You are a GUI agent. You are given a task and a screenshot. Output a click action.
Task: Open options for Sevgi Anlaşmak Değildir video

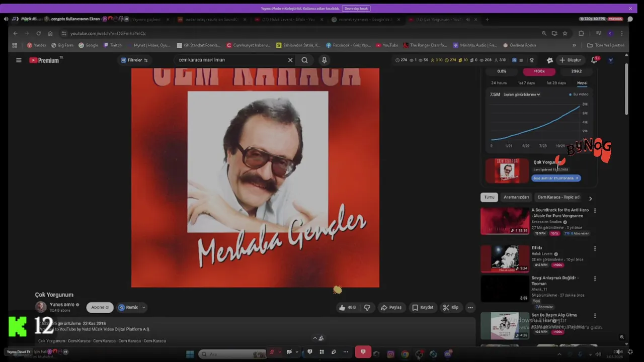click(595, 279)
